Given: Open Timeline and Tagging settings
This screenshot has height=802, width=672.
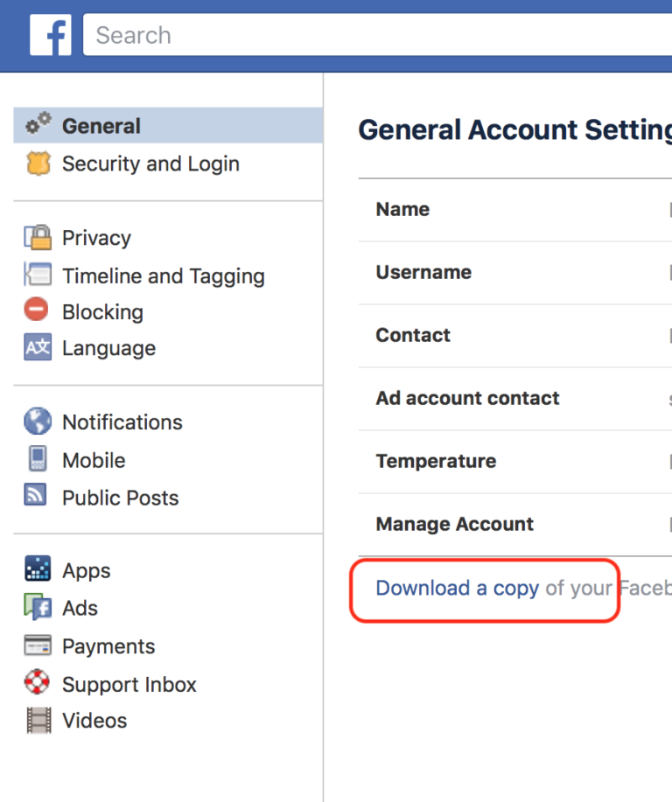Looking at the screenshot, I should coord(164,276).
